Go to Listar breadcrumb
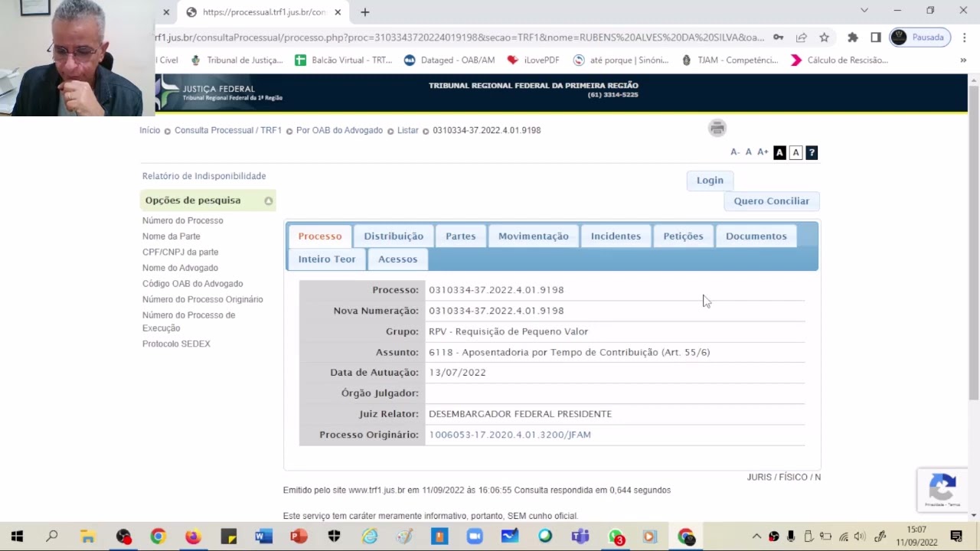Image resolution: width=980 pixels, height=551 pixels. click(408, 130)
